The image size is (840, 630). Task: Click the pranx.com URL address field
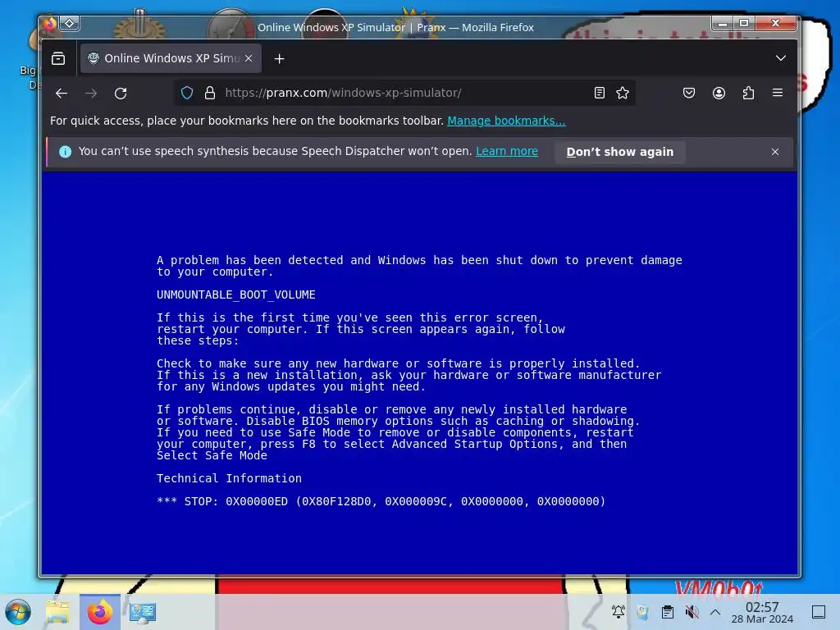(404, 93)
